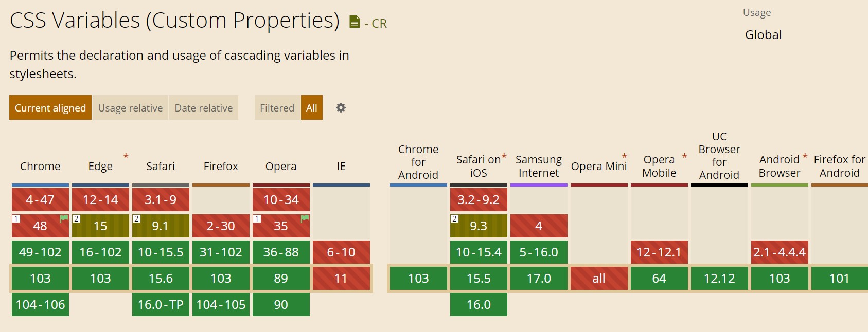Click the Opera Mini all cell
The height and width of the screenshot is (332, 868).
tap(599, 279)
